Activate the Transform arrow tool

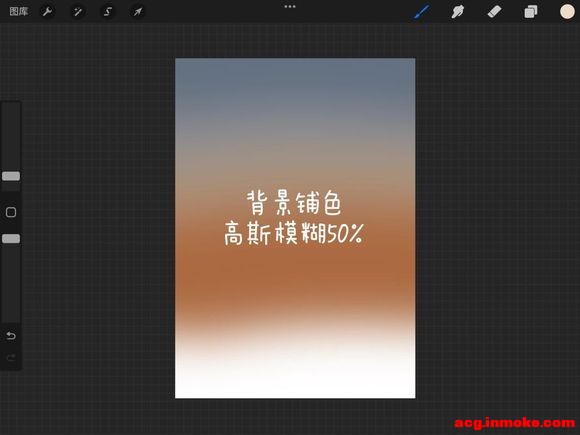(138, 12)
